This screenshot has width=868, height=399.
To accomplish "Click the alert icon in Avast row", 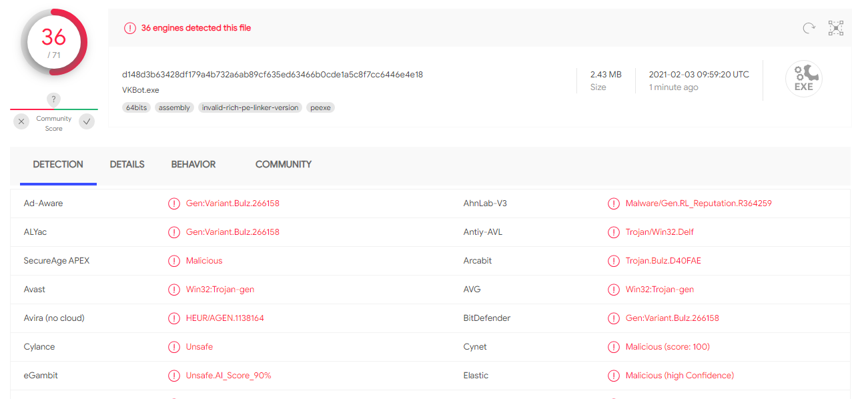I will 174,290.
